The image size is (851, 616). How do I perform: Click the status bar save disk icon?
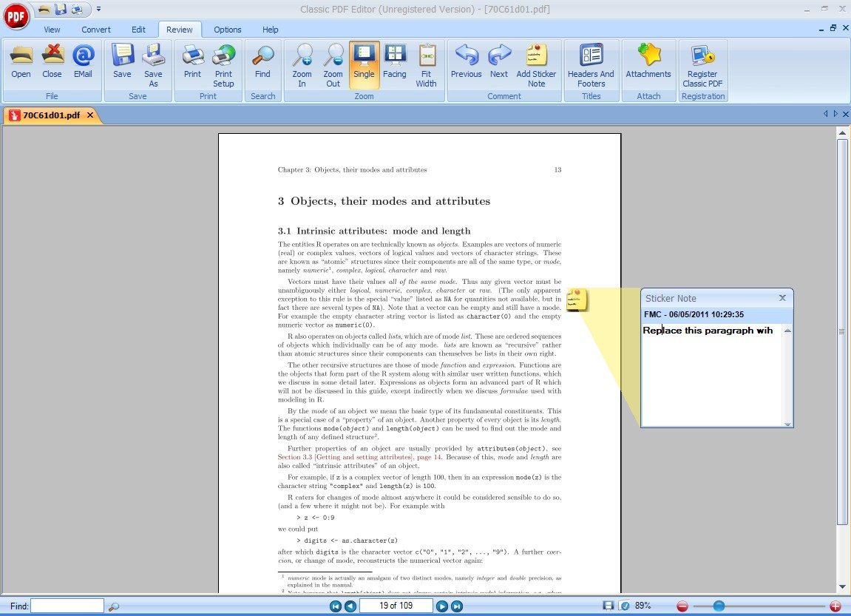click(x=608, y=606)
